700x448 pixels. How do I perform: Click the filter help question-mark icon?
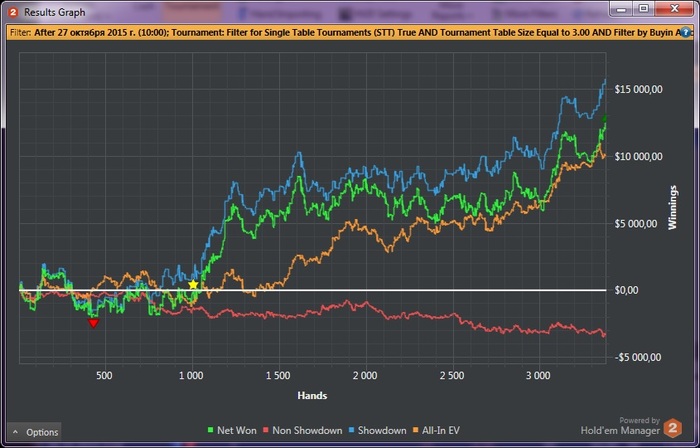(686, 33)
